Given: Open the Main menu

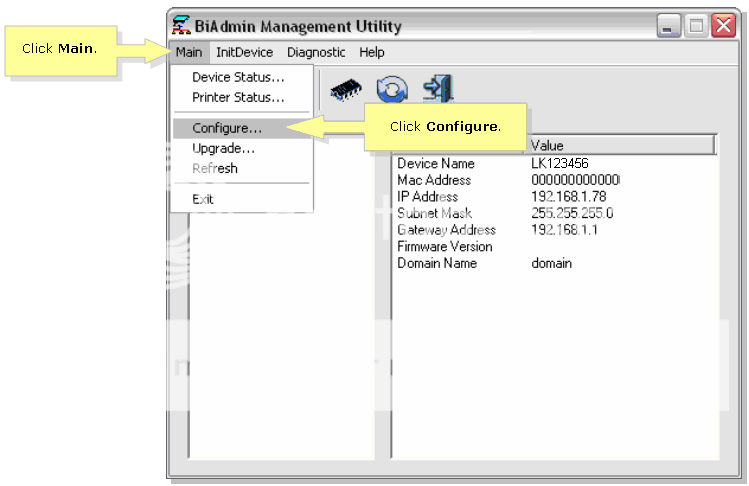Looking at the screenshot, I should coord(189,52).
